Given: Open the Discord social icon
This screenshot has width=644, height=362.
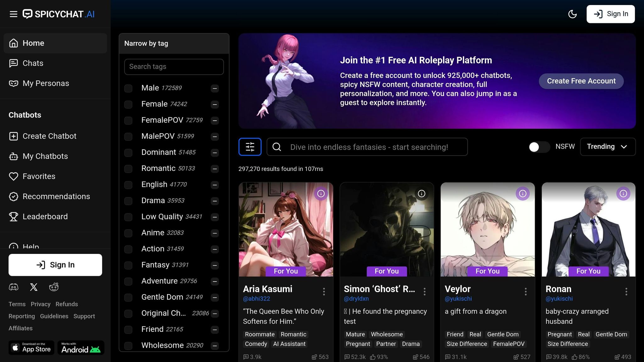Looking at the screenshot, I should coord(14,287).
